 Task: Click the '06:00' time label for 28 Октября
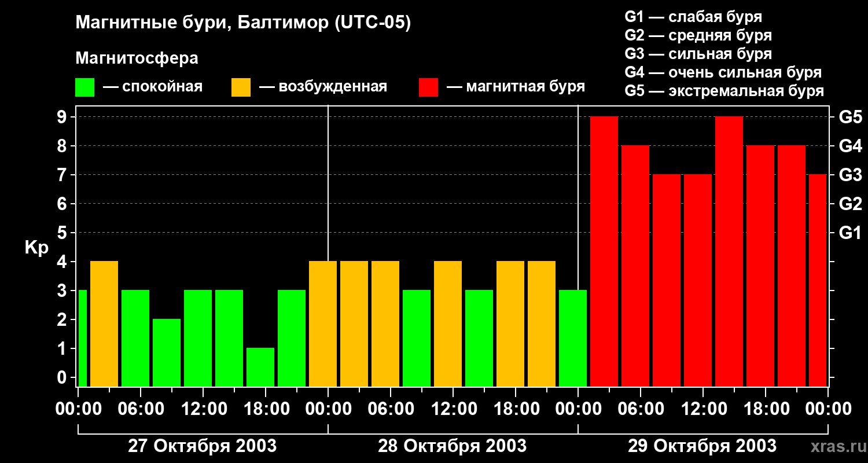tap(391, 409)
